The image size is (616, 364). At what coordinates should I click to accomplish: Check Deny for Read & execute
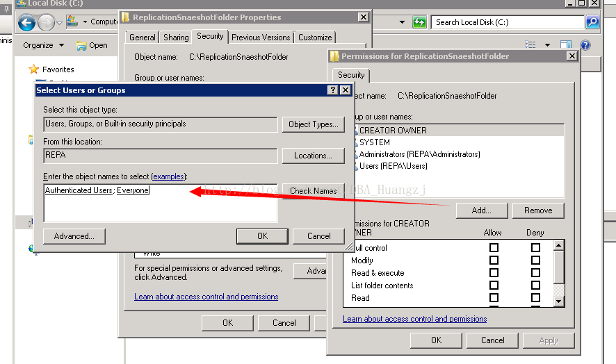tap(535, 272)
